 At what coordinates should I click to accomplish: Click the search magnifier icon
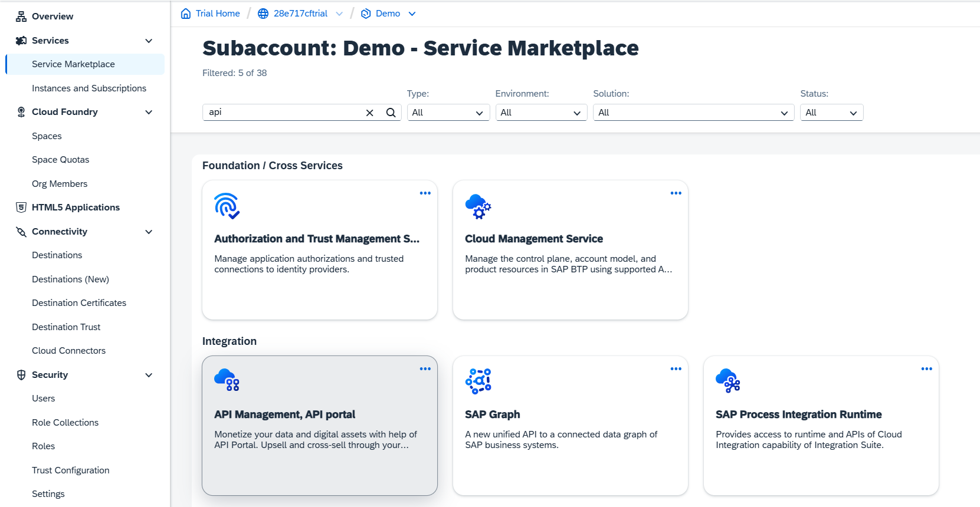pyautogui.click(x=391, y=113)
